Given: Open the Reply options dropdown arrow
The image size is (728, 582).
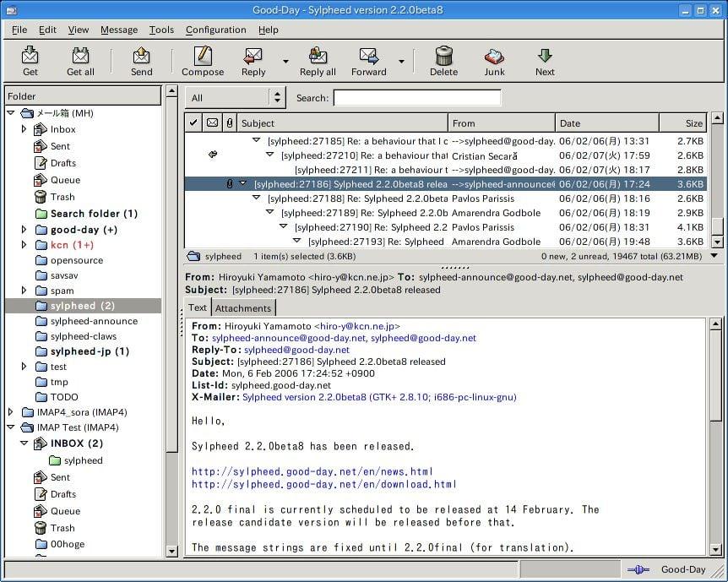Looking at the screenshot, I should tap(285, 62).
